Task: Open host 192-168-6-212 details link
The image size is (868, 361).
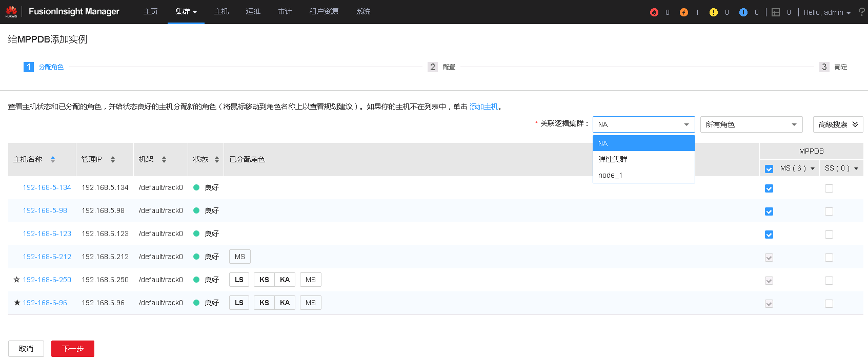Action: pyautogui.click(x=47, y=257)
